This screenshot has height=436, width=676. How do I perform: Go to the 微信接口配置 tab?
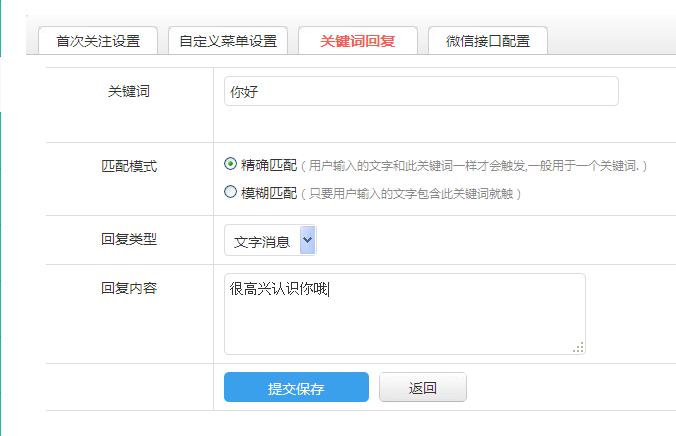pos(487,42)
